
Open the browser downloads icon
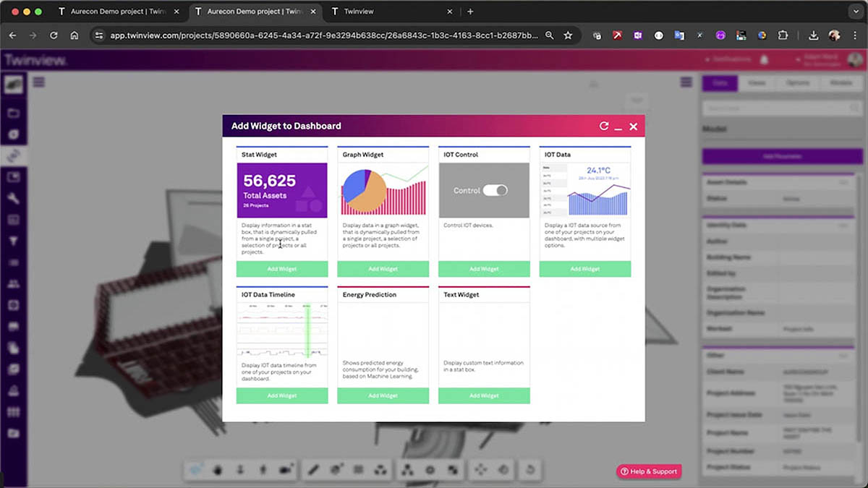click(x=813, y=35)
